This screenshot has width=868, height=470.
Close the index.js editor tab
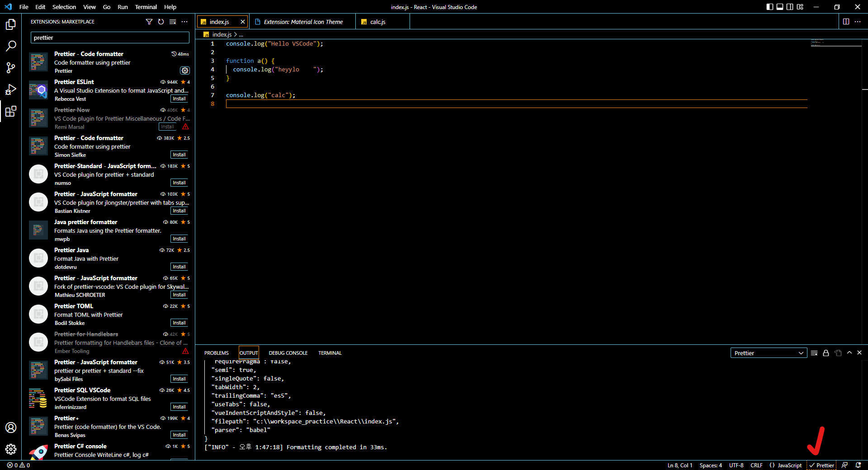(243, 22)
